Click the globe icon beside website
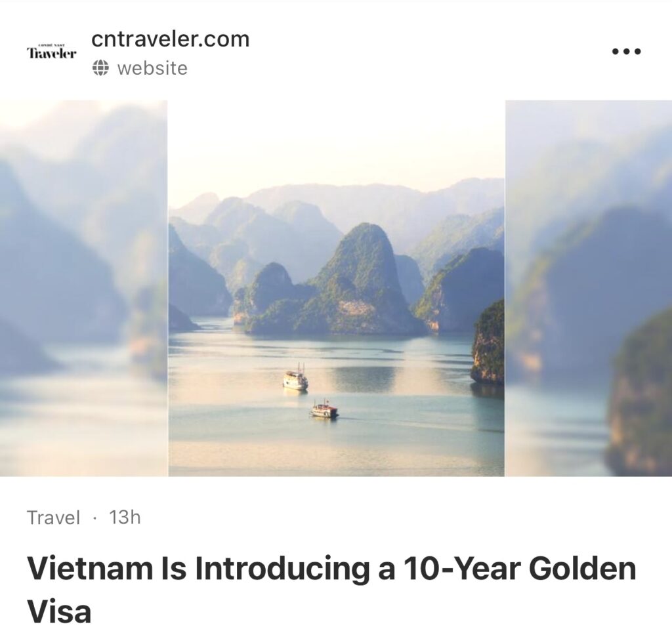Screen dimensions: 672x639 [100, 68]
